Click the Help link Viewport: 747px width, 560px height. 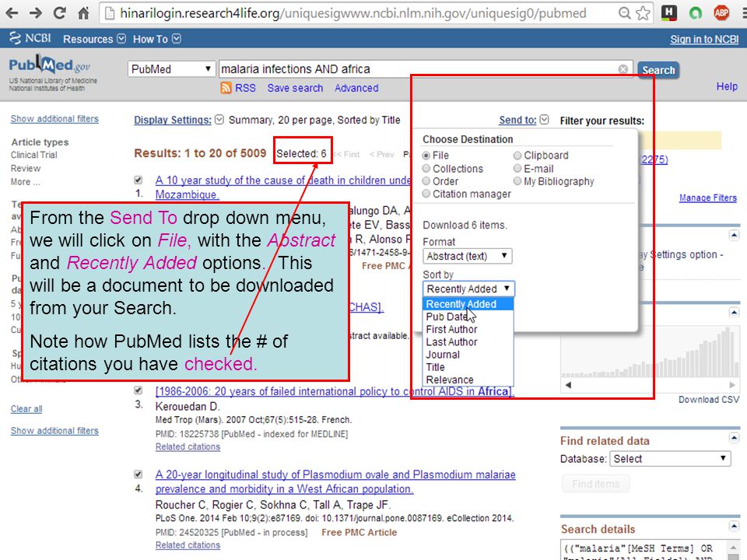click(727, 86)
